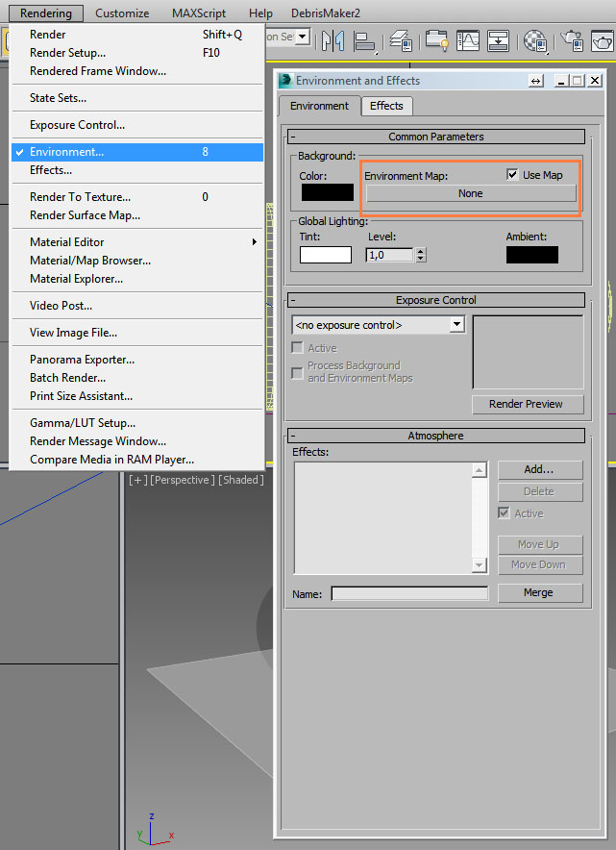
Task: Maximize the Environment and Effects dialog
Action: tap(578, 81)
